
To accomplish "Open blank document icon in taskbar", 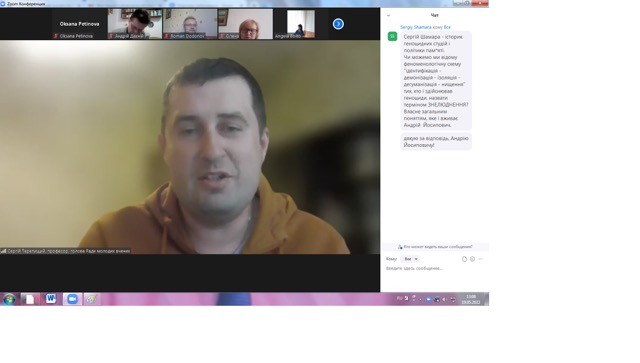I will 30,299.
